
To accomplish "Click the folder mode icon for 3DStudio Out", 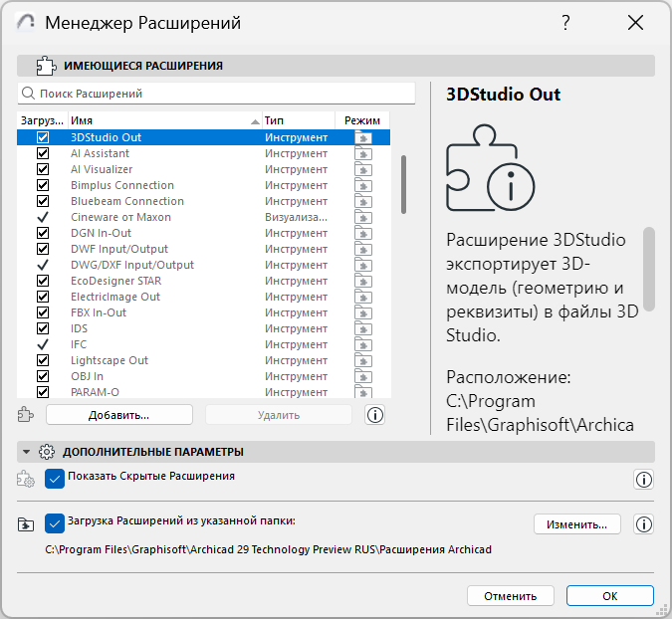I will (363, 137).
